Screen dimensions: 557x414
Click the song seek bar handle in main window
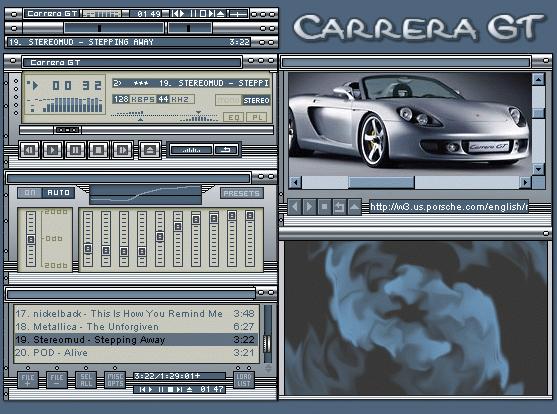[x=67, y=130]
